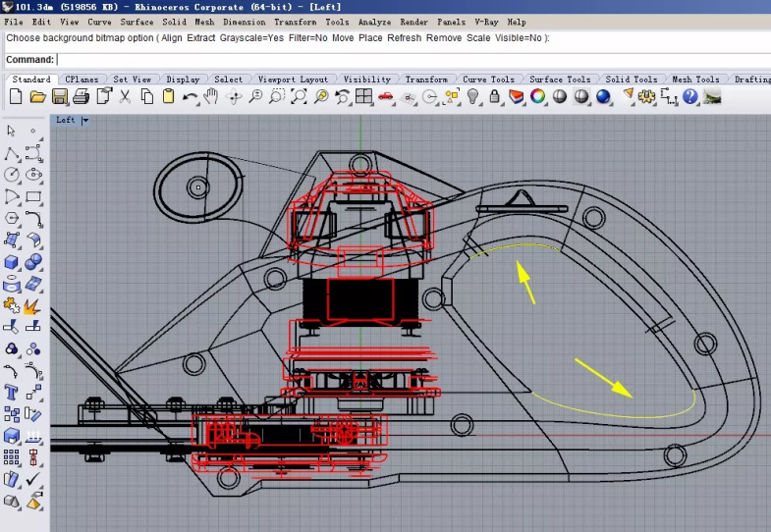Choose the Box solid tool
The height and width of the screenshot is (532, 771).
(x=12, y=262)
